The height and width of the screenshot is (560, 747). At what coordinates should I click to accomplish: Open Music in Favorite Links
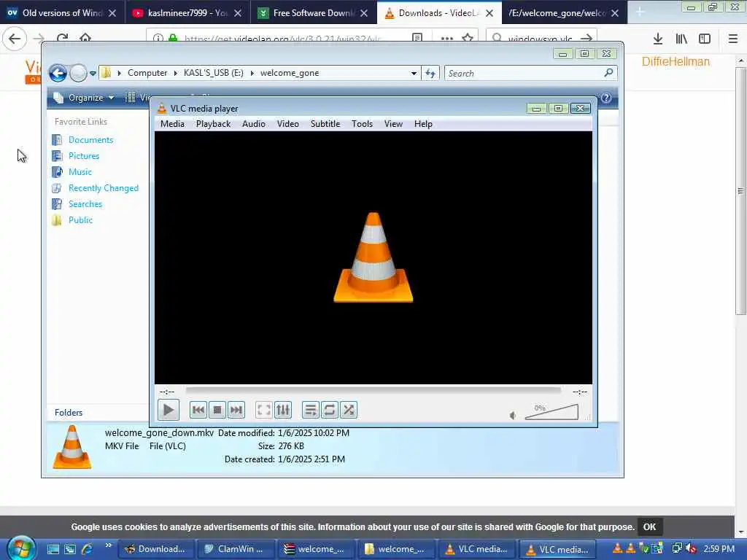coord(80,172)
